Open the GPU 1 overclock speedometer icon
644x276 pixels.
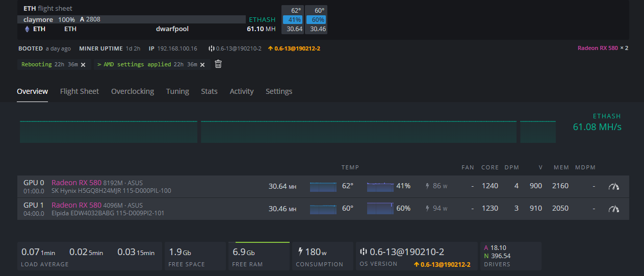(x=614, y=209)
